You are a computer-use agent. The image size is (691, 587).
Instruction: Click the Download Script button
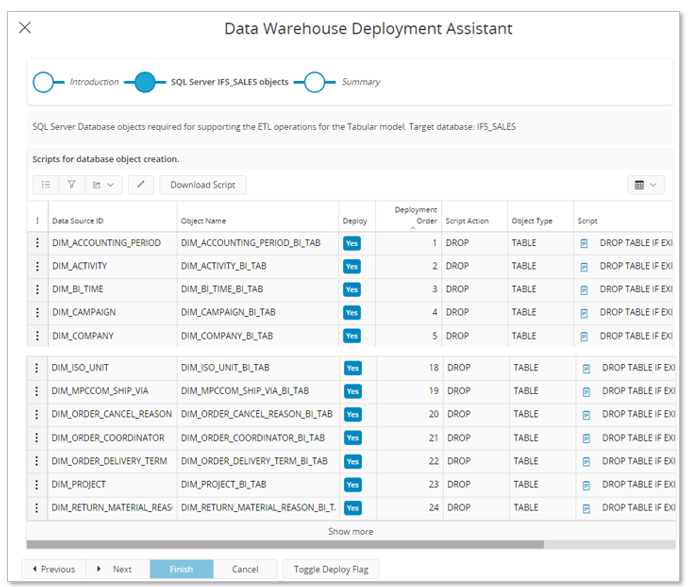tap(203, 185)
